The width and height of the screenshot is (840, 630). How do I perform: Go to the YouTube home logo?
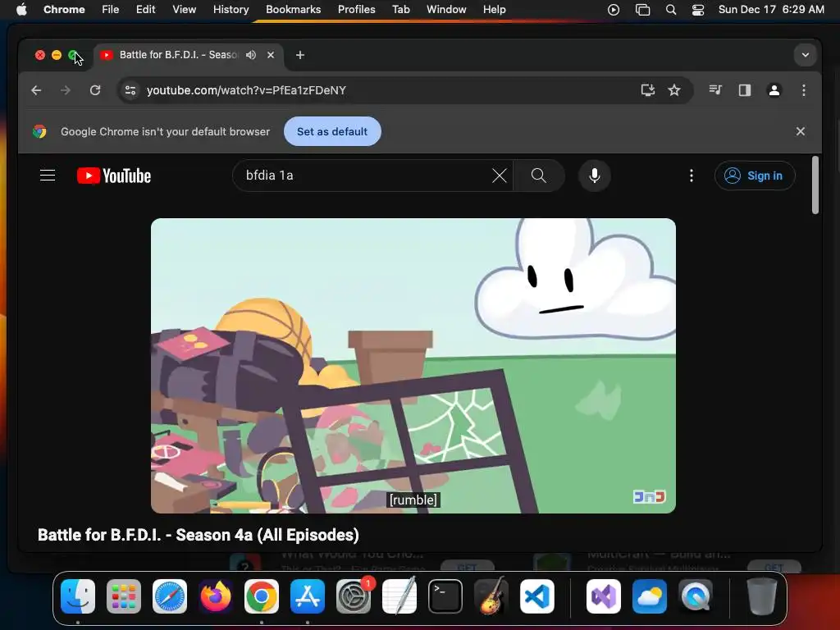(x=114, y=176)
